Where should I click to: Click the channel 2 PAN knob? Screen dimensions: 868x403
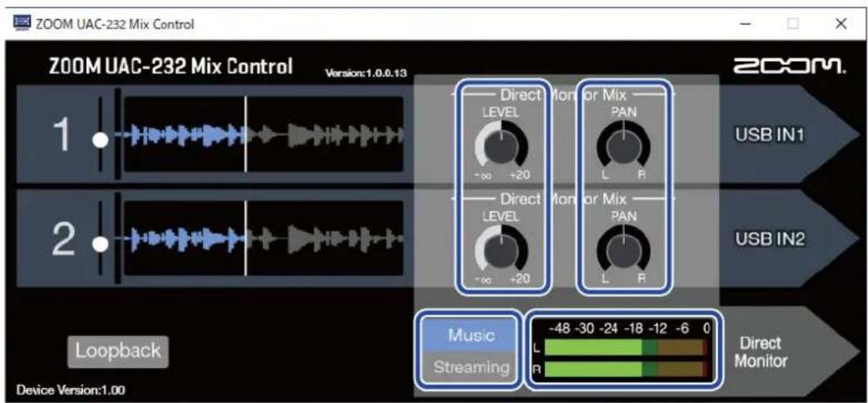623,251
